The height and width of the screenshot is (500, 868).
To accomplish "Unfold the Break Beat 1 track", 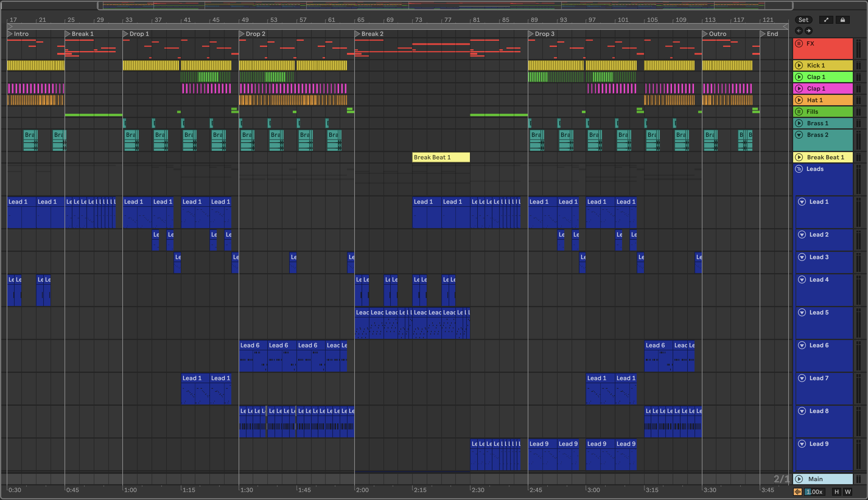I will click(x=799, y=157).
